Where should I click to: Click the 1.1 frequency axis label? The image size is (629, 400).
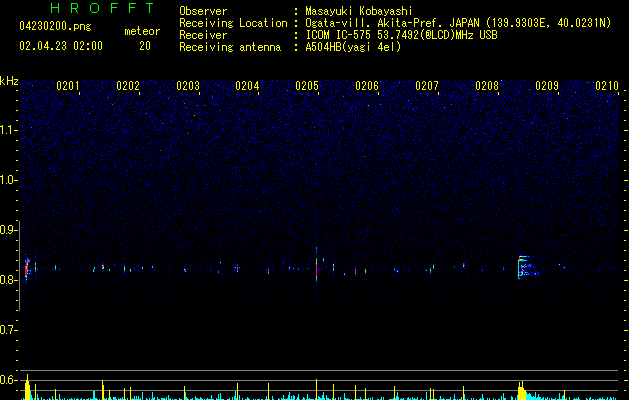tap(9, 130)
